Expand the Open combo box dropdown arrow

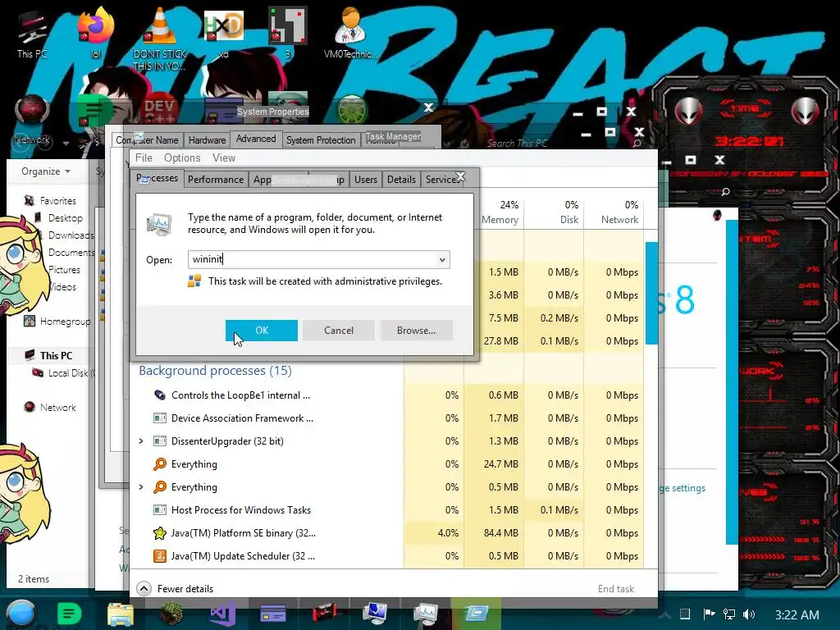[x=442, y=260]
